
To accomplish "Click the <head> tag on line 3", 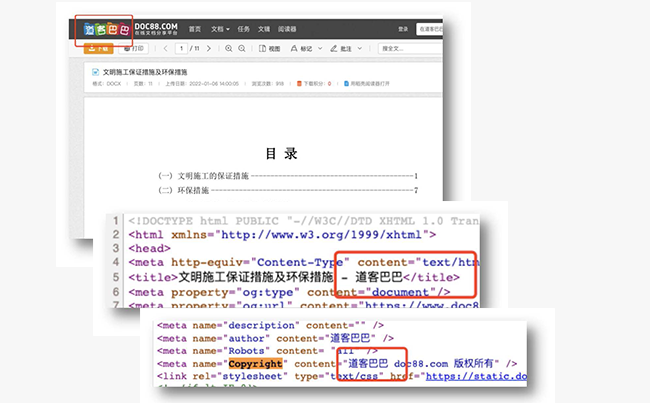I will pyautogui.click(x=149, y=248).
